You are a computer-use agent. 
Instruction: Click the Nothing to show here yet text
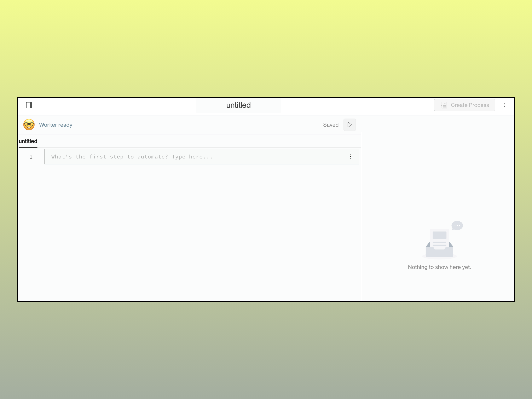click(x=439, y=267)
